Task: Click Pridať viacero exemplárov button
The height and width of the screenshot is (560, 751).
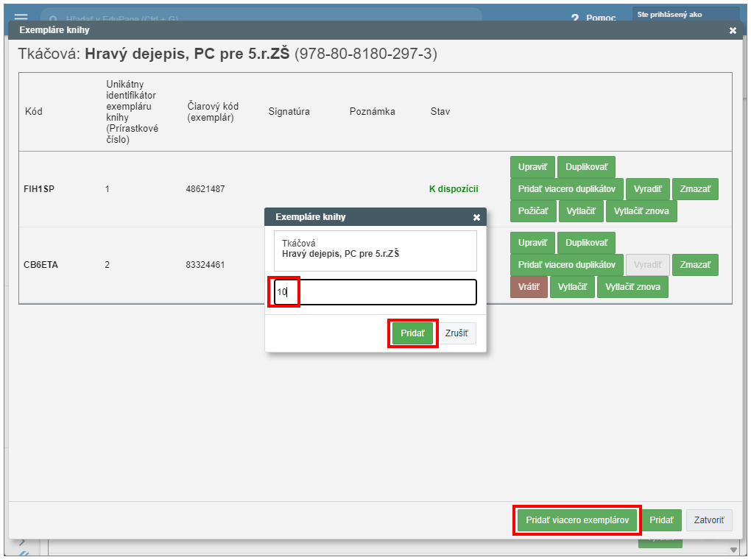Action: [577, 520]
